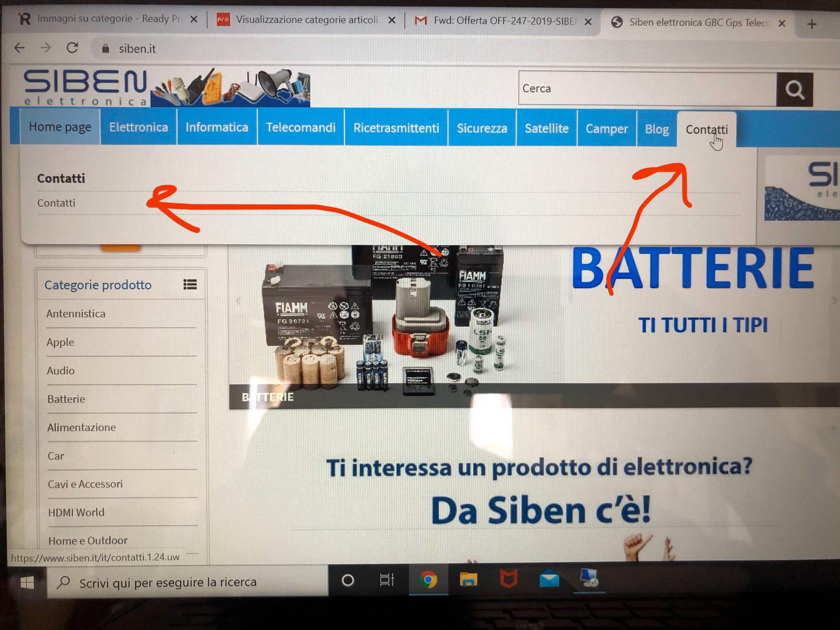Click the "Da Siben c'è!" text
Viewport: 840px width, 630px height.
click(x=541, y=511)
